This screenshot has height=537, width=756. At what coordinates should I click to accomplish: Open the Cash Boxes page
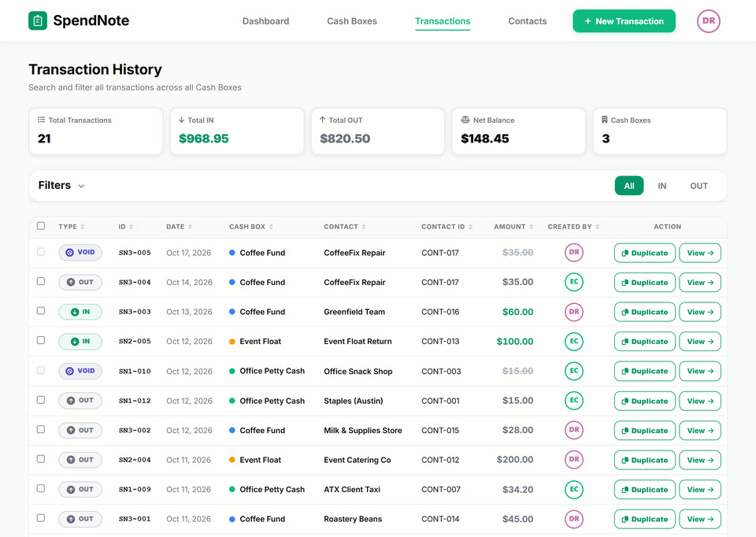(352, 21)
